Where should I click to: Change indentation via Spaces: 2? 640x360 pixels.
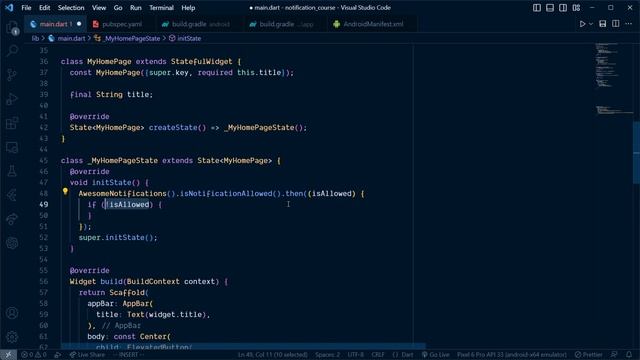(327, 355)
